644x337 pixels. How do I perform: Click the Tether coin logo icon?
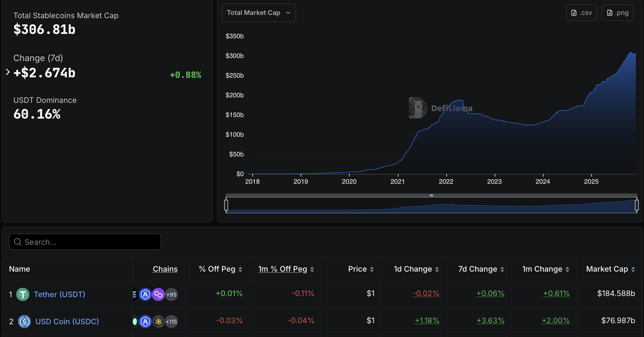(x=23, y=294)
